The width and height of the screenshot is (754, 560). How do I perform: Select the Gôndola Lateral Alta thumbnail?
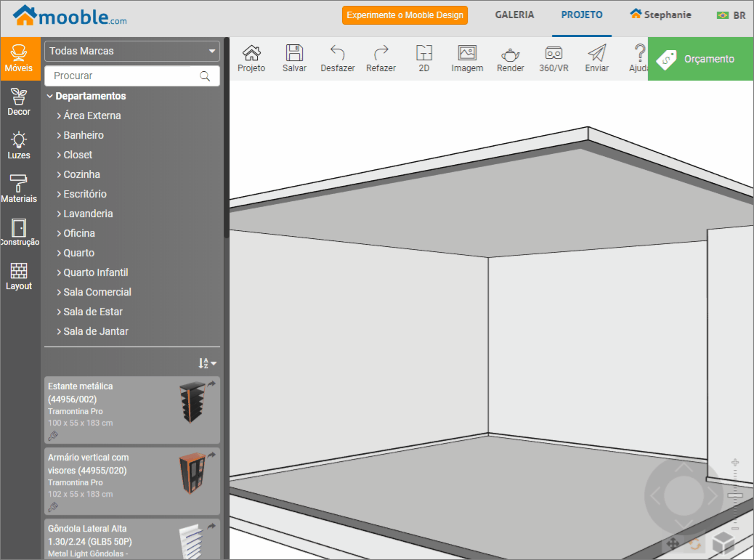pos(191,542)
